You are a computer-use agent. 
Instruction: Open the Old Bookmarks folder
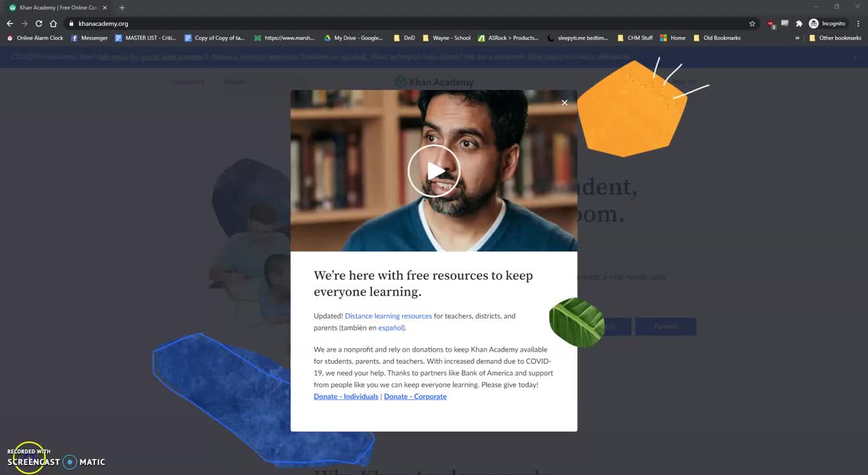point(716,38)
